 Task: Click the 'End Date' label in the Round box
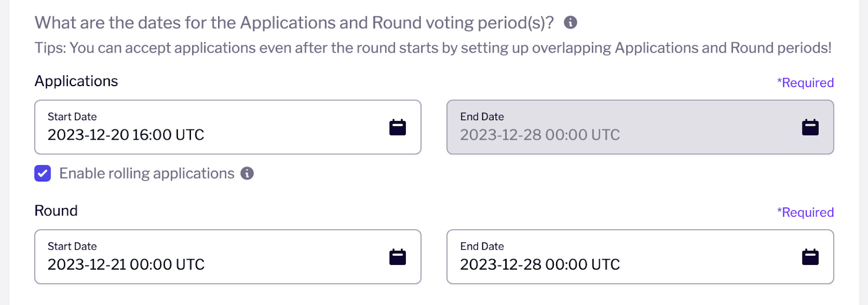coord(482,246)
